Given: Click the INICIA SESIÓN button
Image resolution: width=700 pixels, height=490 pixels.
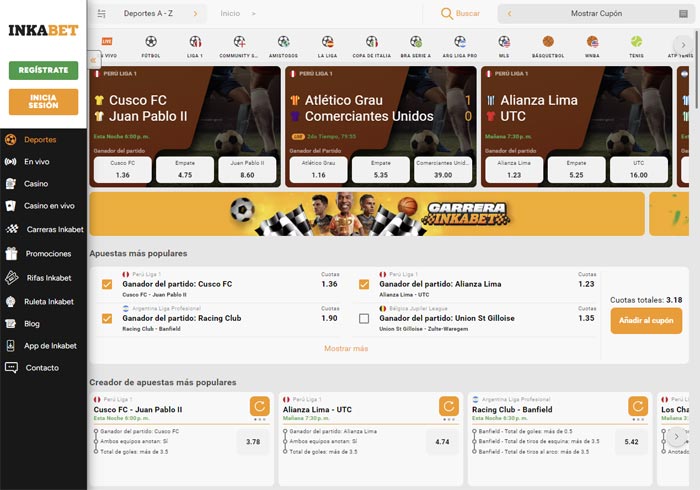Looking at the screenshot, I should (43, 102).
